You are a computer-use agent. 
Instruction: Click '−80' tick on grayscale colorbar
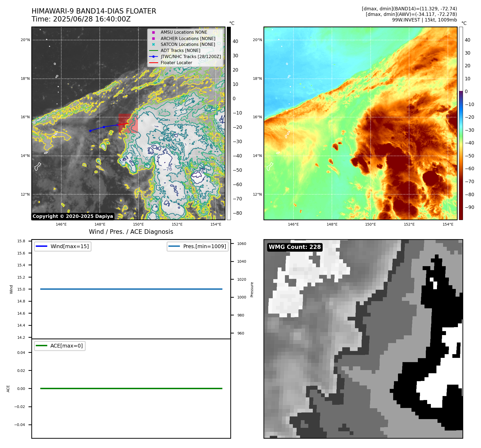click(237, 213)
